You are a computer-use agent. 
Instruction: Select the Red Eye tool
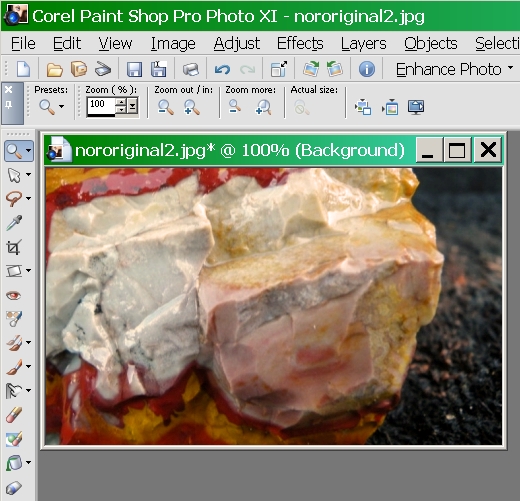[x=14, y=295]
